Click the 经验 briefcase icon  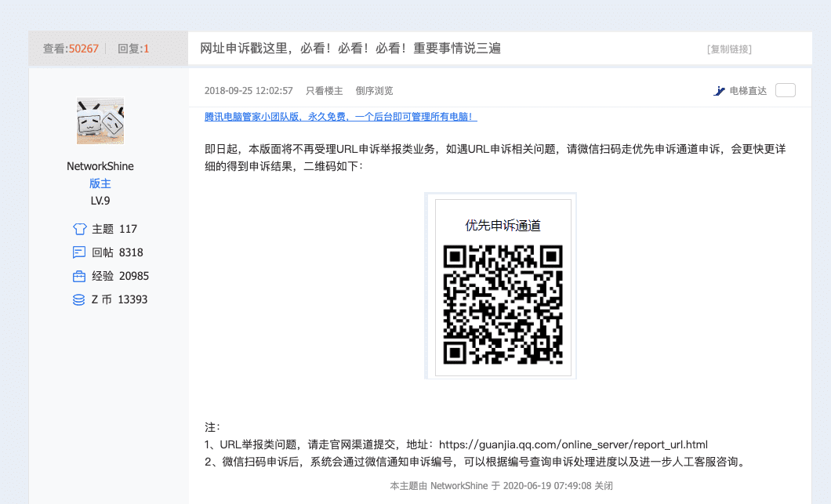[79, 276]
